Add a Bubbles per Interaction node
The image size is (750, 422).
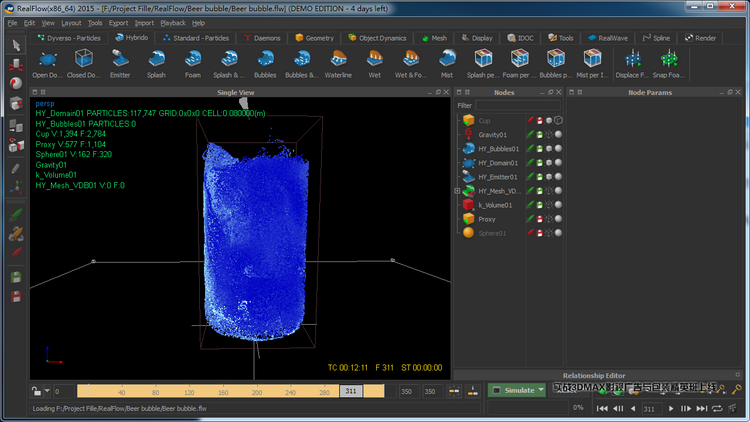coord(556,64)
